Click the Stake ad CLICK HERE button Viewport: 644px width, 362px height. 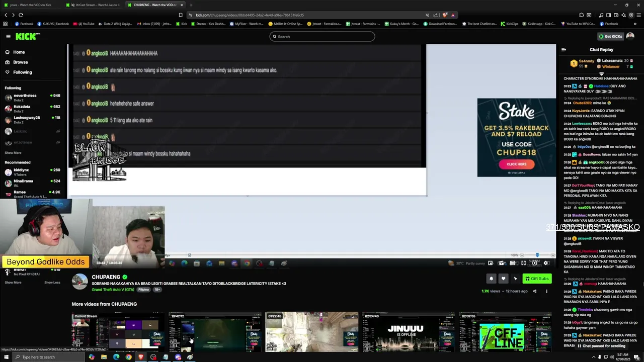point(516,164)
